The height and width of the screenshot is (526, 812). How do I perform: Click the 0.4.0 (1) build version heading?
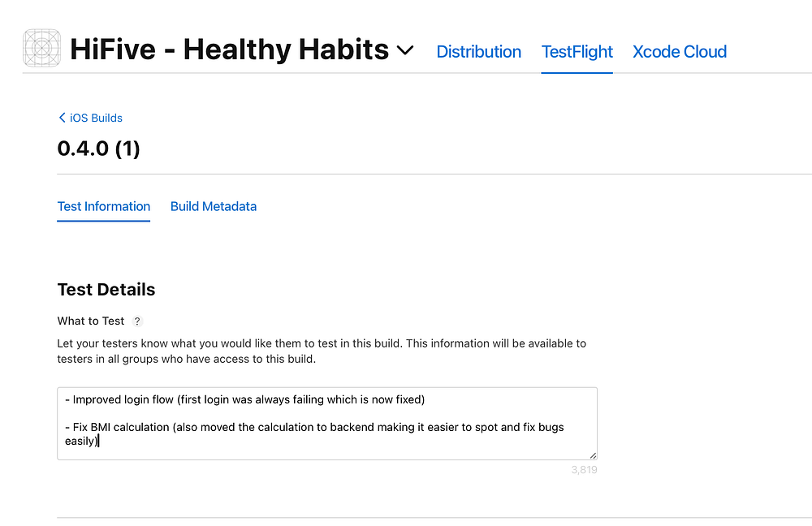click(x=98, y=149)
